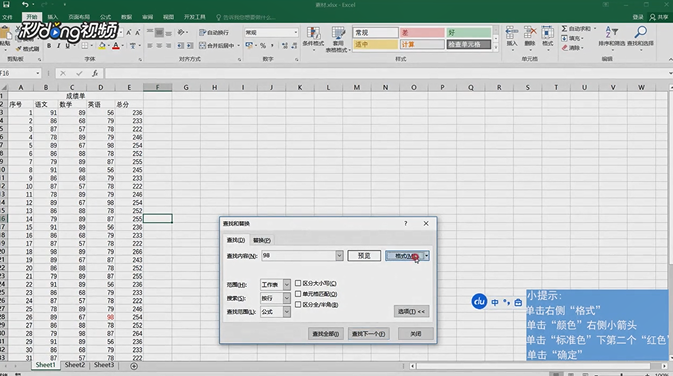
Task: Check the match case (区分大小写) box
Action: 298,283
